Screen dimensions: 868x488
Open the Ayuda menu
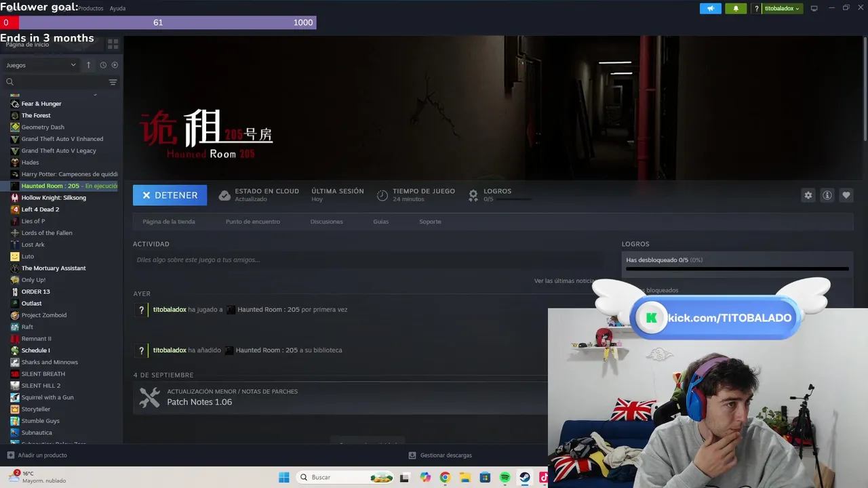click(117, 8)
